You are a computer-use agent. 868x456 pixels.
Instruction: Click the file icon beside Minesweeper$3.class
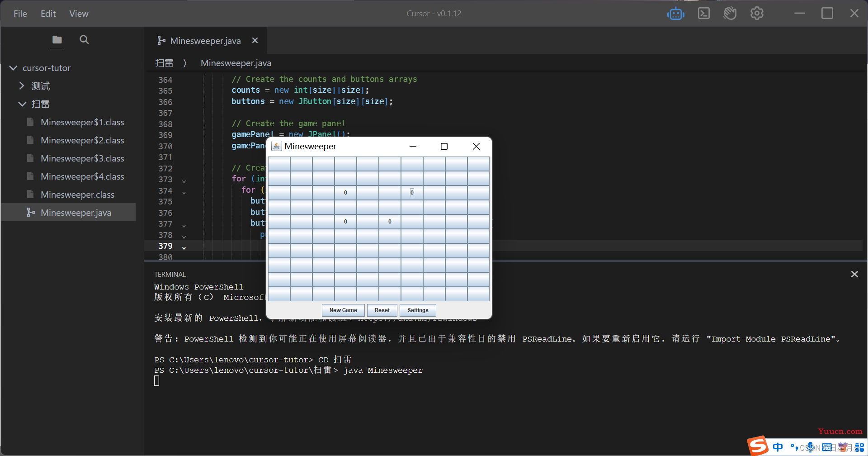[30, 158]
